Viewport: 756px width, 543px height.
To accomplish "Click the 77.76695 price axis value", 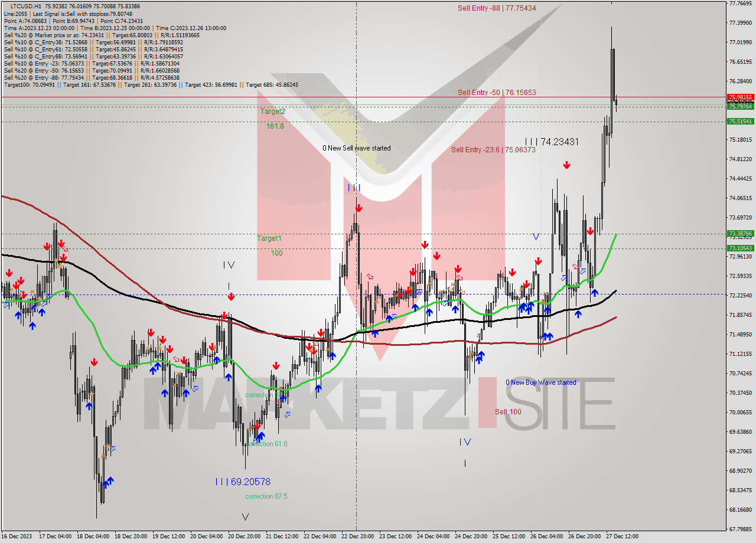I will (x=741, y=4).
